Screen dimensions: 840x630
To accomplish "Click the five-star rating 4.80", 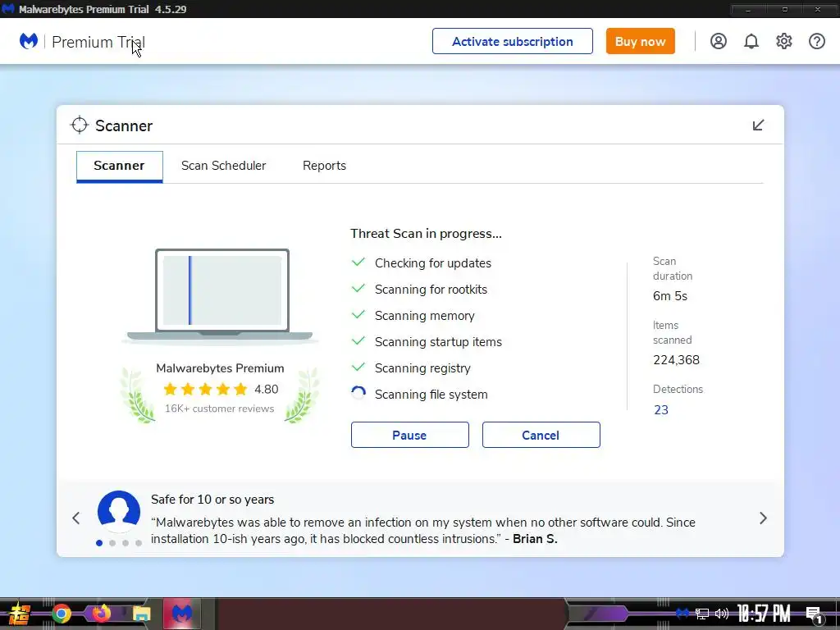I will tap(221, 389).
